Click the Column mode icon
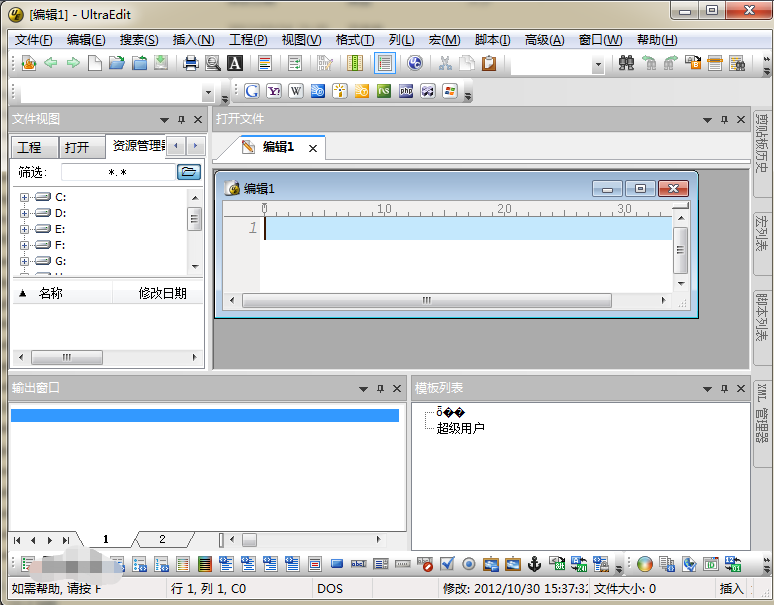 pyautogui.click(x=355, y=63)
